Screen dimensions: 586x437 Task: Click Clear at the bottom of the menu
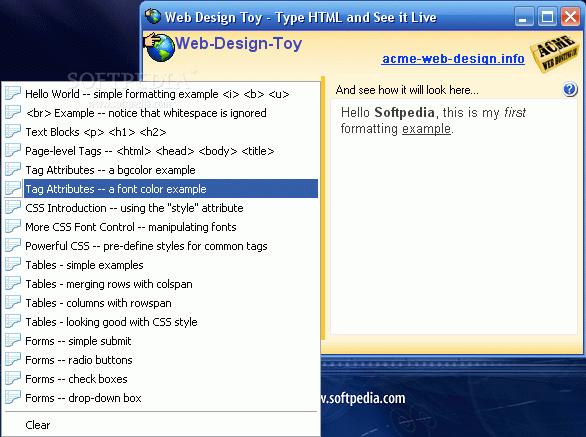(x=161, y=425)
